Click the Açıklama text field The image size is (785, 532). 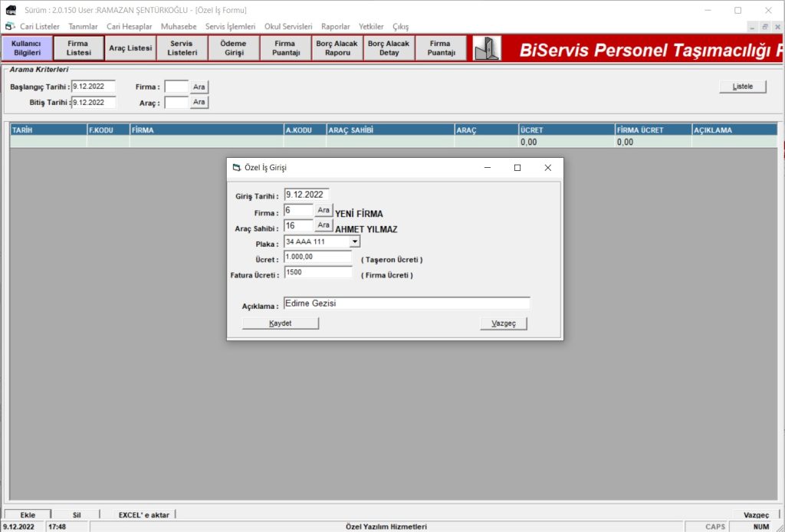click(x=406, y=303)
